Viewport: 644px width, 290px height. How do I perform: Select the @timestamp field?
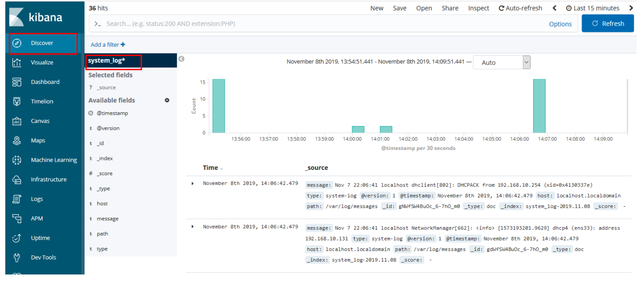click(112, 113)
